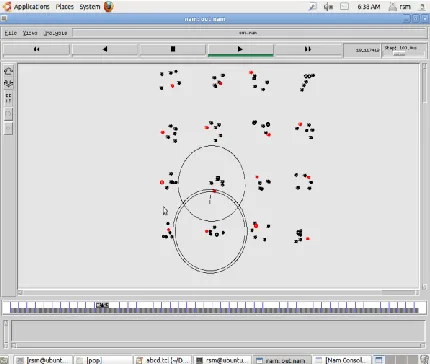Click the fast forward button
This screenshot has width=430, height=364.
(x=308, y=49)
